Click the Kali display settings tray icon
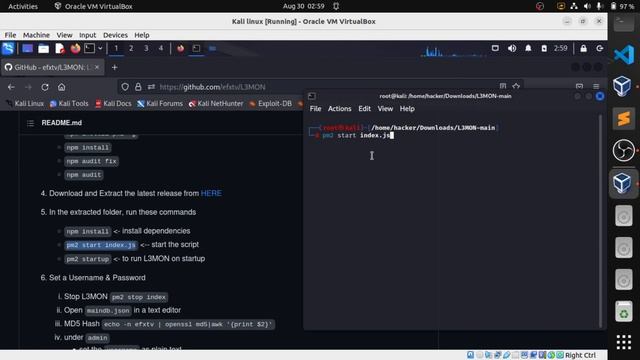640x360 pixels. pyautogui.click(x=495, y=48)
